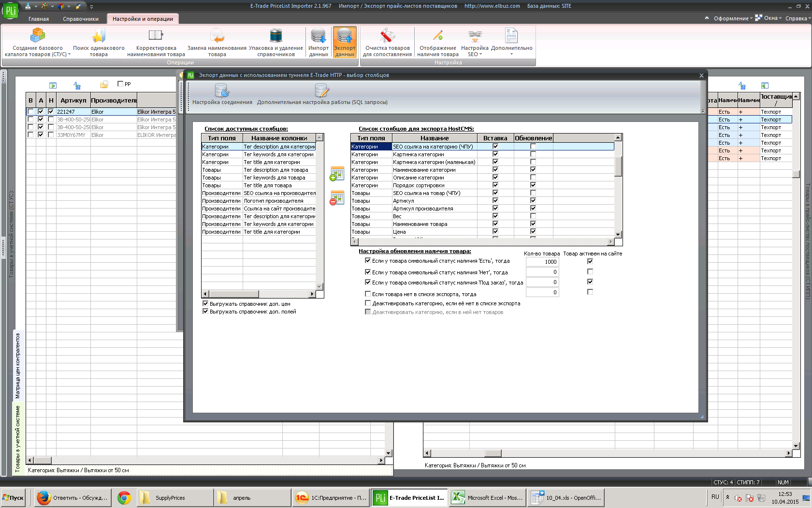812x508 pixels.
Task: Open Очистка товаров для сопоставления tool
Action: pyautogui.click(x=387, y=42)
